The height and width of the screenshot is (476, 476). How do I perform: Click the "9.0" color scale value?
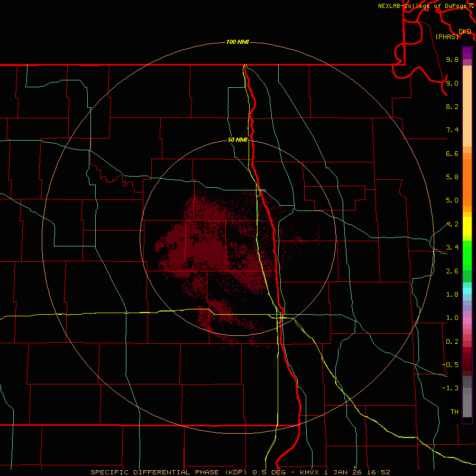pyautogui.click(x=452, y=83)
